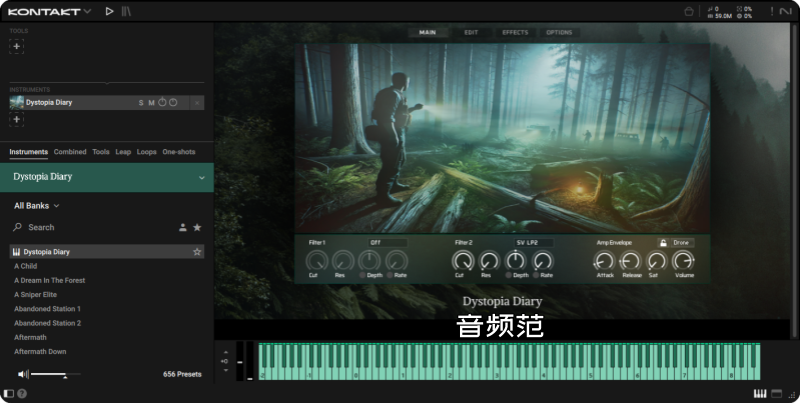Solo the Dystopia Diary instrument

141,103
